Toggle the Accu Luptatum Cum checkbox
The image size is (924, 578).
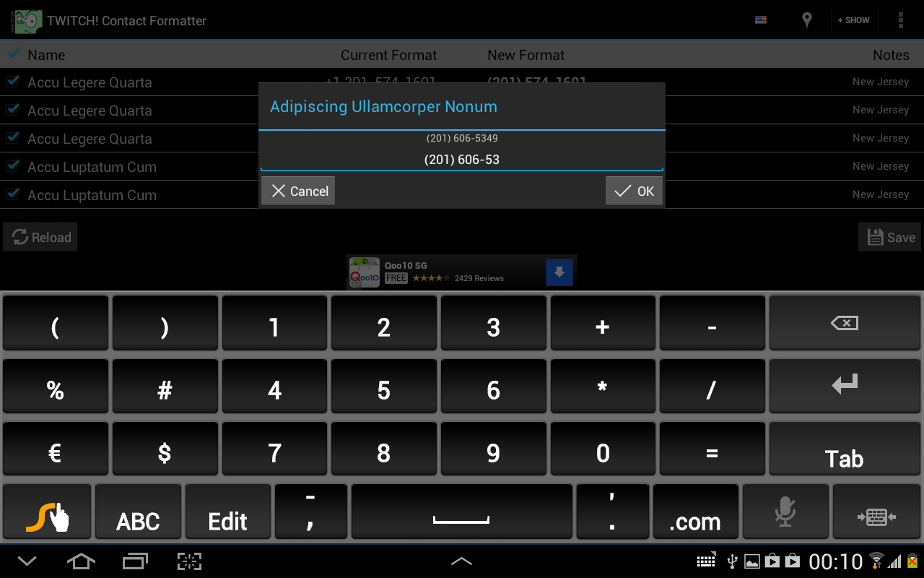point(12,166)
